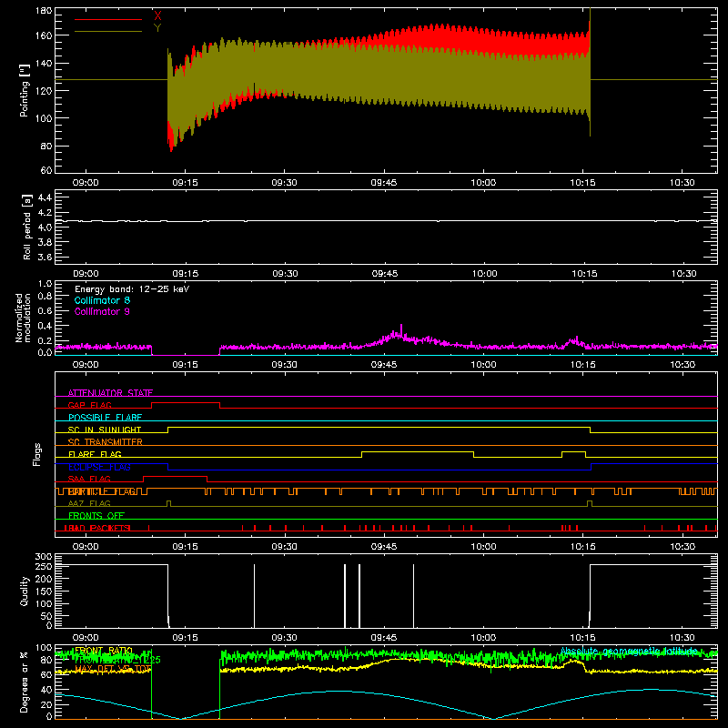Click 09:15 tick under Pointing plot

coord(186,183)
